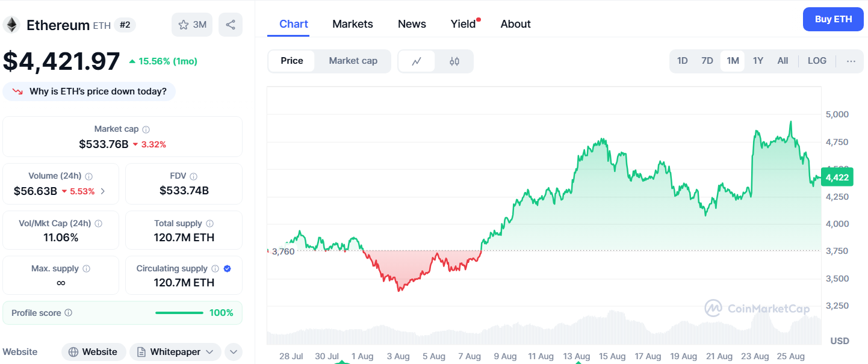
Task: Select the All timeframe option
Action: pyautogui.click(x=783, y=61)
